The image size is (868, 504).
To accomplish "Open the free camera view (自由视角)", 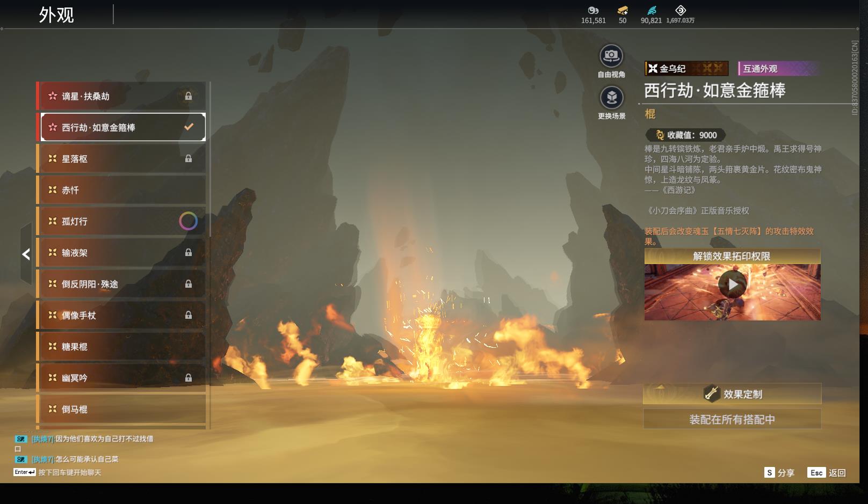I will (x=611, y=56).
